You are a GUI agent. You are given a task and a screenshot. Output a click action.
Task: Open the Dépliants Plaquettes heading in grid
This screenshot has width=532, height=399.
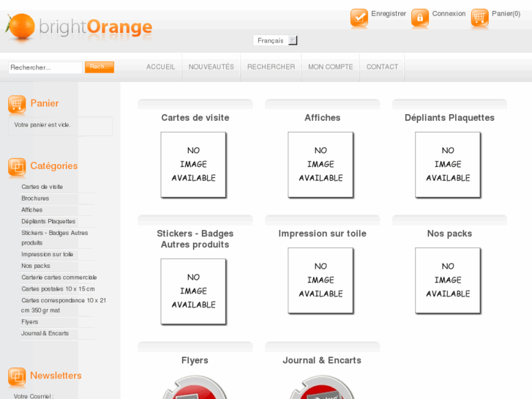tap(449, 118)
